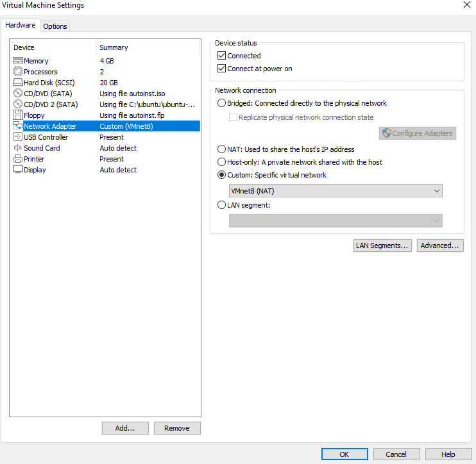The image size is (476, 464).
Task: Select the Processors row
Action: [106, 72]
